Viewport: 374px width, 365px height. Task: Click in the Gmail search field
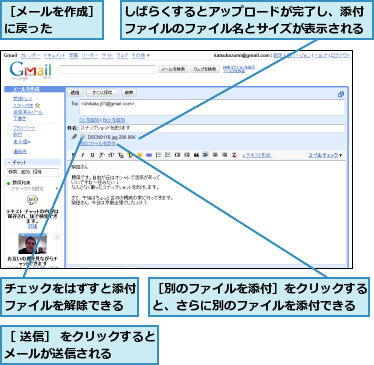pos(107,69)
